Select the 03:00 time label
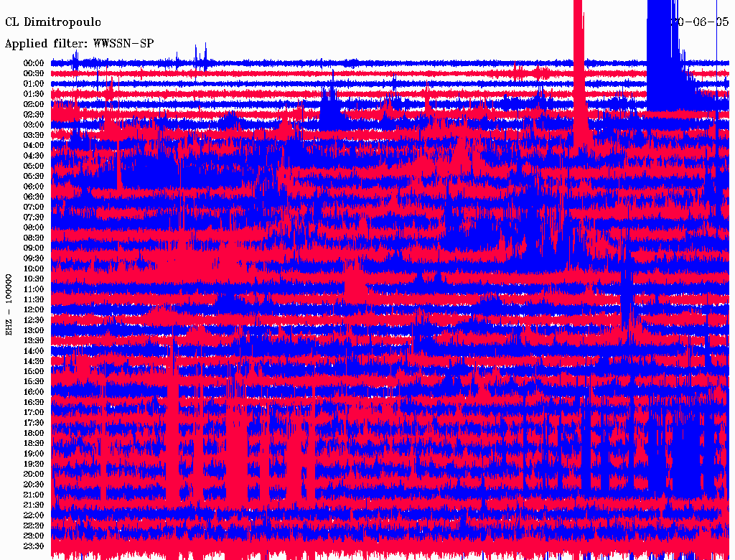Image resolution: width=735 pixels, height=560 pixels. pos(34,125)
